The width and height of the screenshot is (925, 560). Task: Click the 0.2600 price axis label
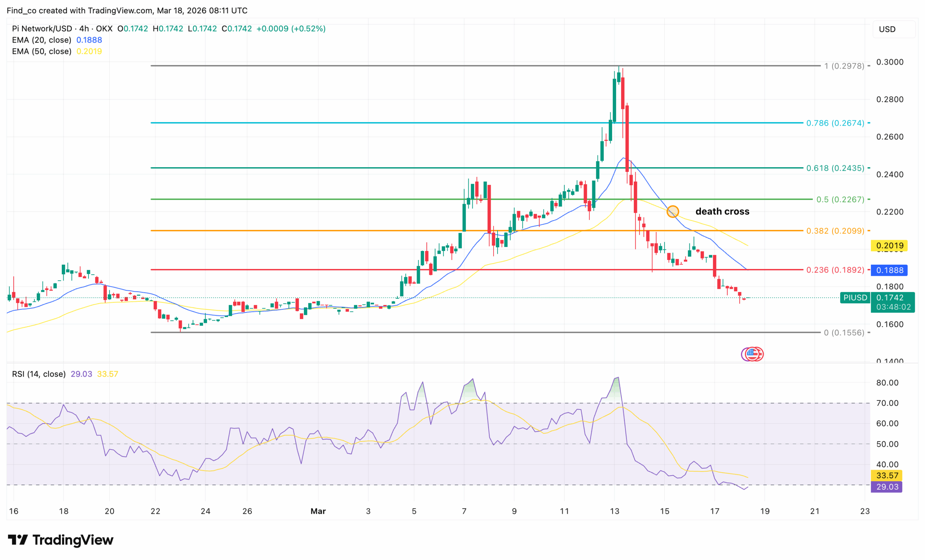890,137
